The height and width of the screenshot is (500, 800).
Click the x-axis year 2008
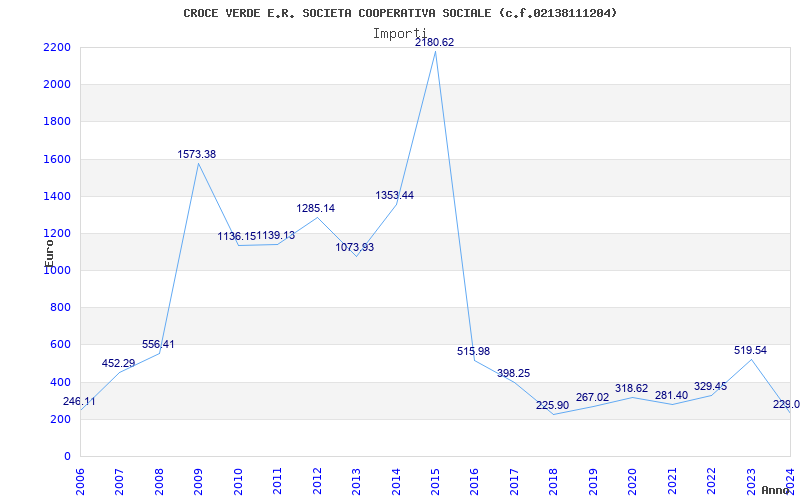pos(159,481)
